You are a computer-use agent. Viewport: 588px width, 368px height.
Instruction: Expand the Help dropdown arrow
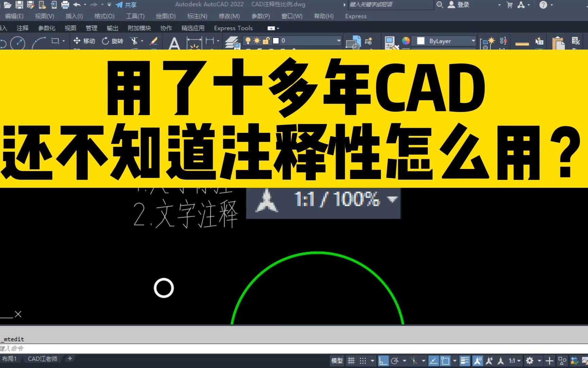[551, 5]
